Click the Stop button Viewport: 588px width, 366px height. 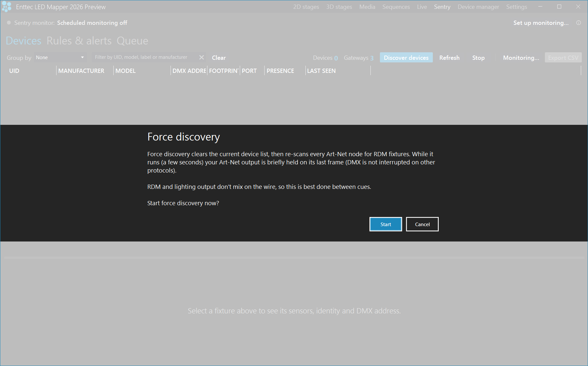tap(478, 58)
